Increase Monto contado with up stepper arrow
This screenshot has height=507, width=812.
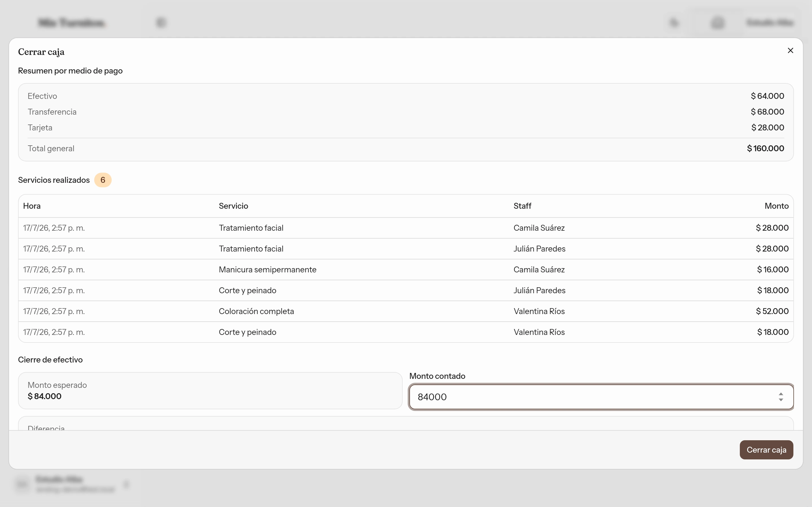click(x=781, y=394)
